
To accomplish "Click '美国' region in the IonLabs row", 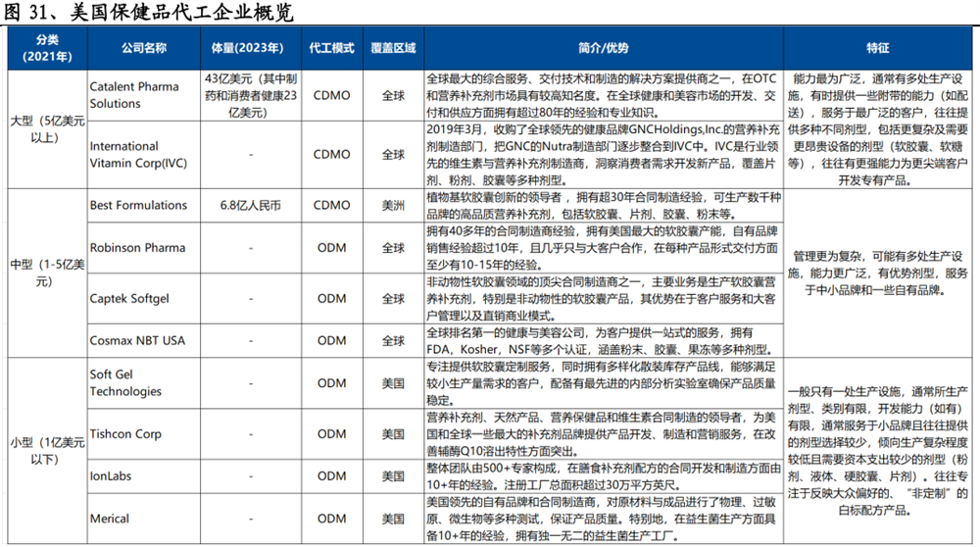I will tap(393, 475).
